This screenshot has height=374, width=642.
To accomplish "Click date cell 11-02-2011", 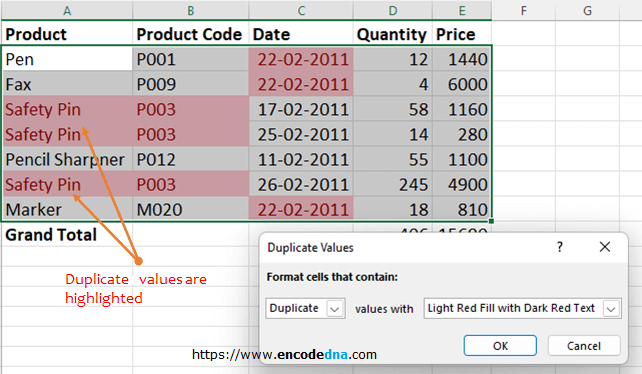I will tap(301, 159).
